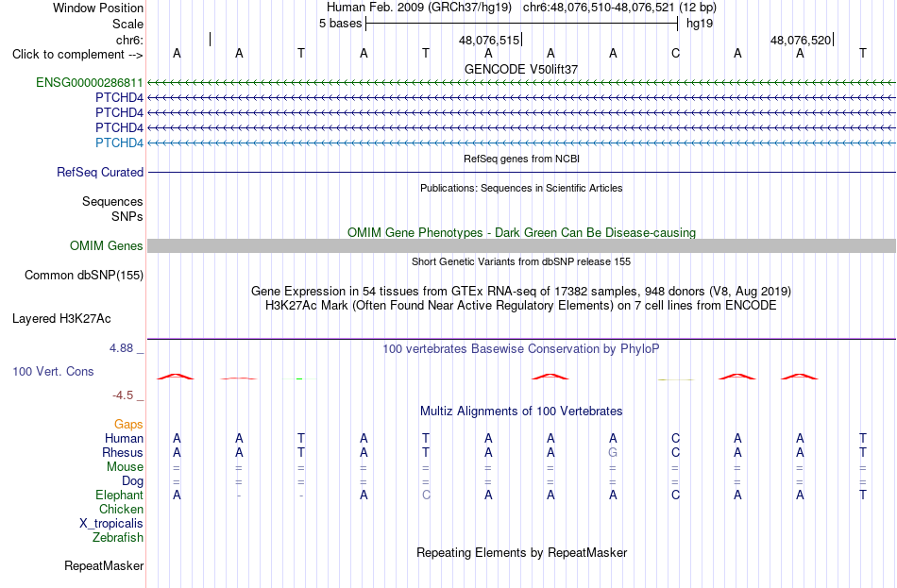This screenshot has width=897, height=588.
Task: Select the 'Zebrafish' species label
Action: click(118, 538)
